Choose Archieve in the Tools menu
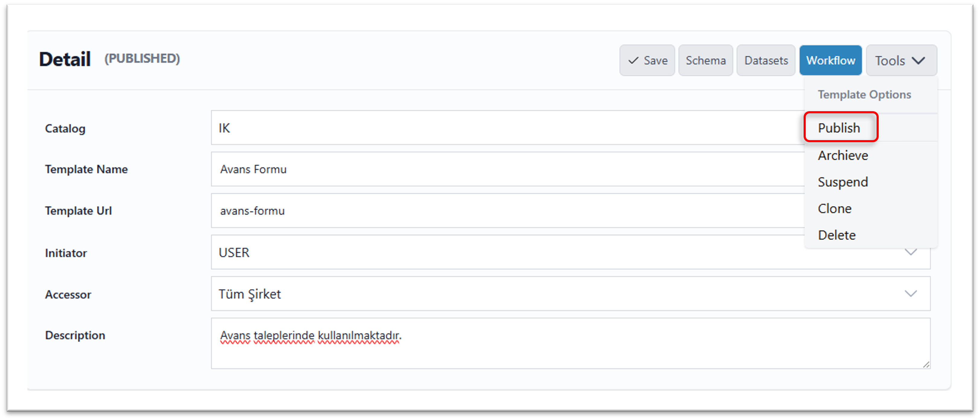 (x=843, y=155)
